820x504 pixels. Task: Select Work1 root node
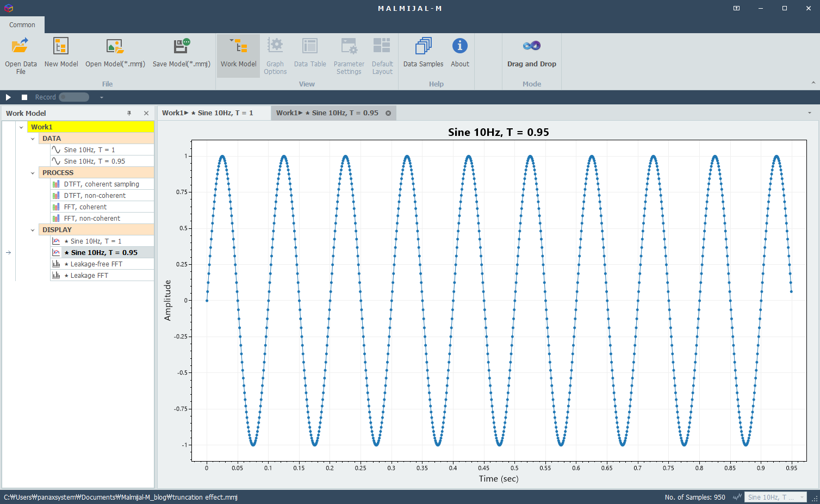[x=91, y=127]
